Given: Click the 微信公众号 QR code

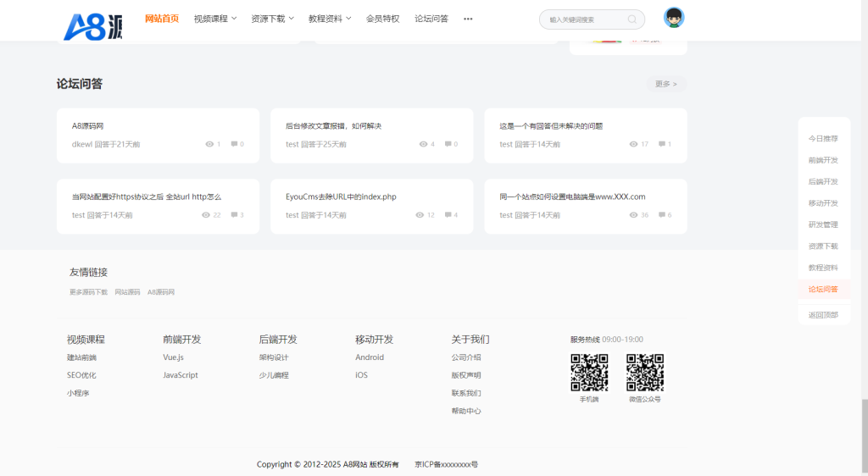Looking at the screenshot, I should (x=645, y=373).
